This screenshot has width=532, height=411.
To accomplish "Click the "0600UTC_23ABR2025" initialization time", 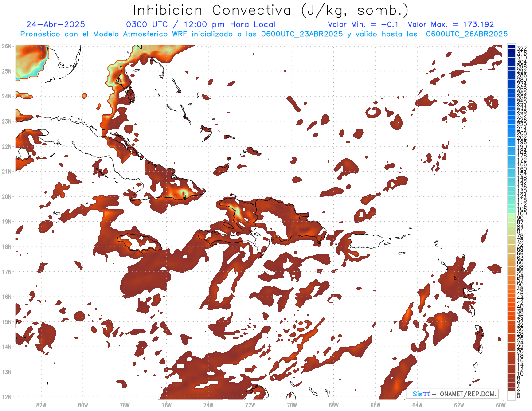I will pos(301,34).
